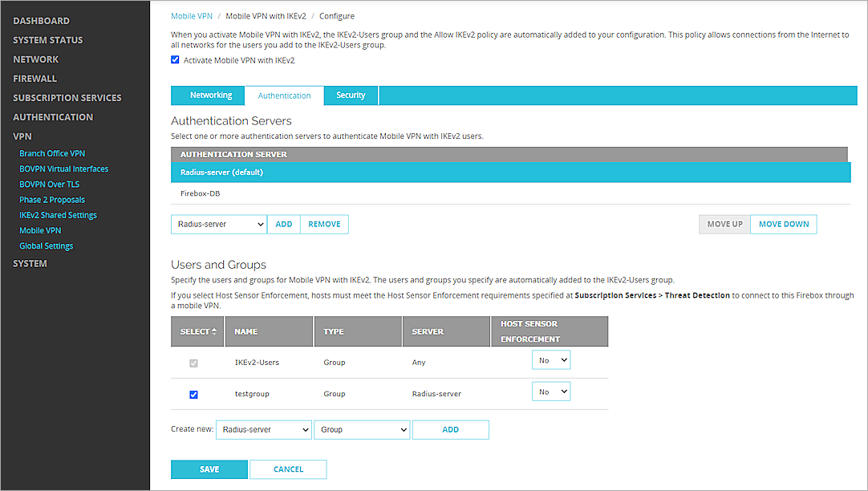Open the Group type dropdown under Create new

[362, 429]
